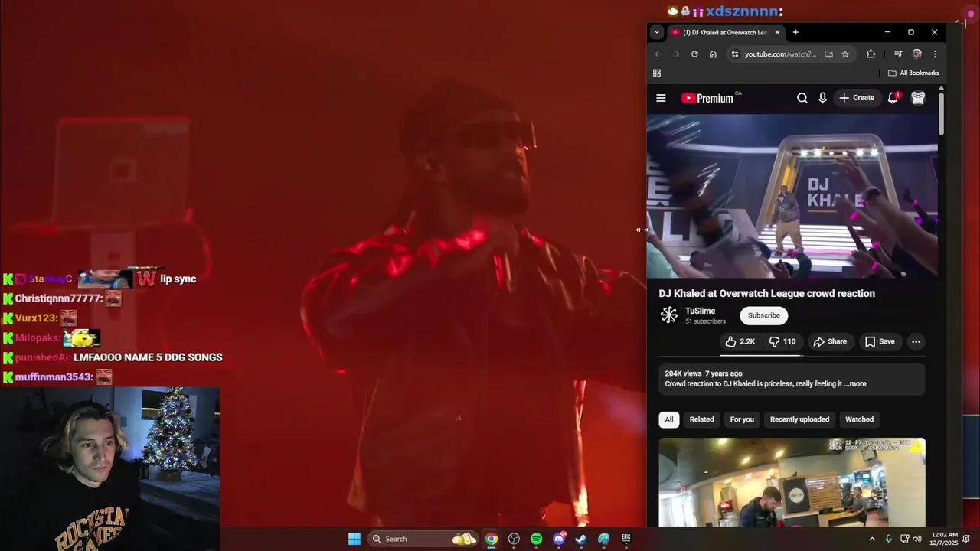This screenshot has height=551, width=980.
Task: Open Chrome extensions puzzle icon
Action: [x=871, y=54]
